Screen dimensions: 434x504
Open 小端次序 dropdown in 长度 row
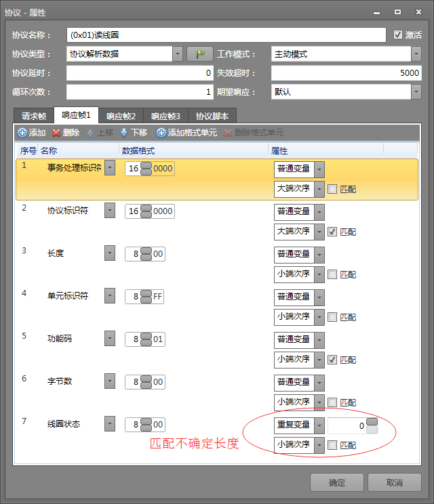click(x=319, y=274)
